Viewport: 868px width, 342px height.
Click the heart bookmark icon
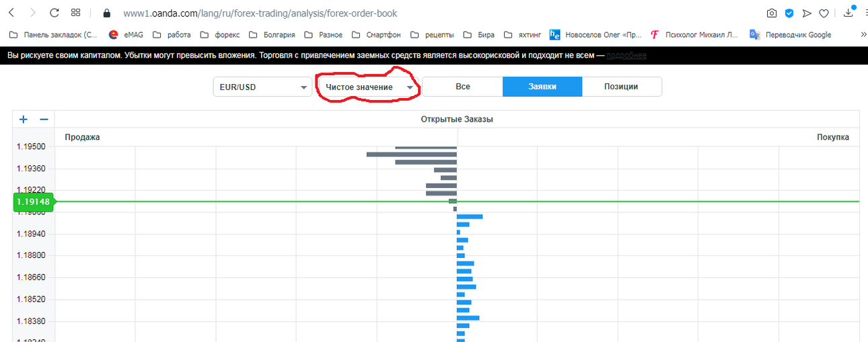click(824, 13)
